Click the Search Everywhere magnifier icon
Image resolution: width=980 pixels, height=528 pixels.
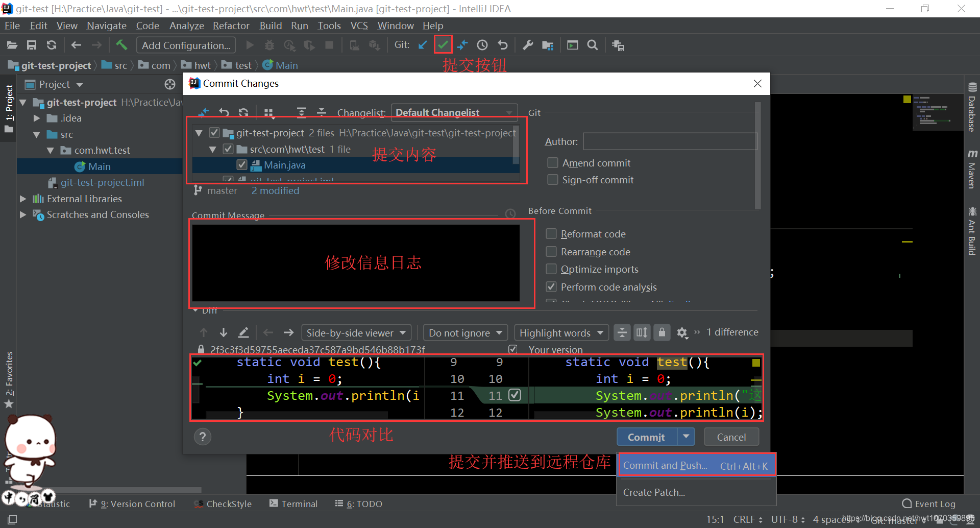tap(593, 45)
